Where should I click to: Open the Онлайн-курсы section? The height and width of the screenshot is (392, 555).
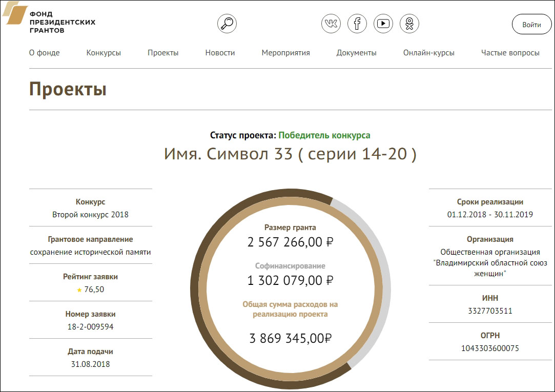point(429,53)
